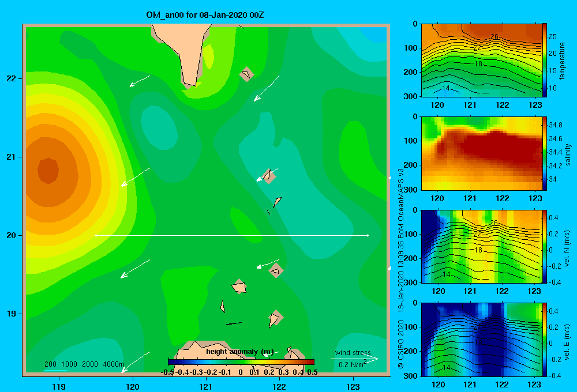Open the salinity depth section panel
Screen dimensions: 577x392
[x=482, y=153]
